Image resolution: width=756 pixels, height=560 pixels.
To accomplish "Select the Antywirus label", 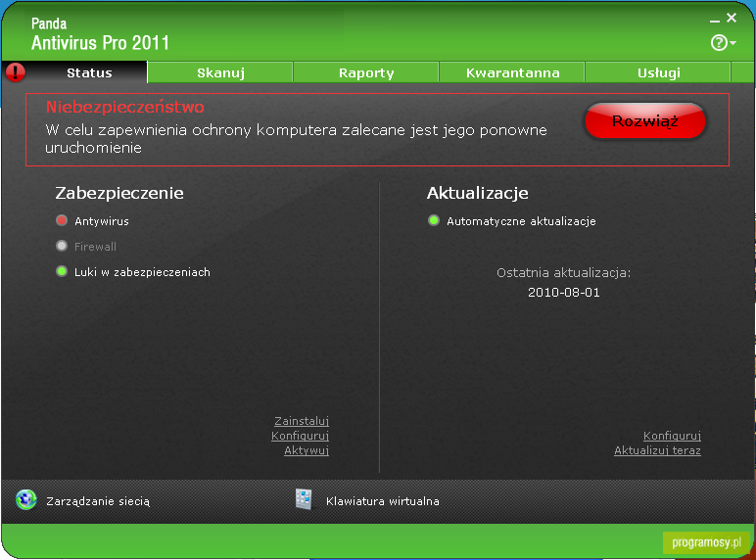I will 101,221.
